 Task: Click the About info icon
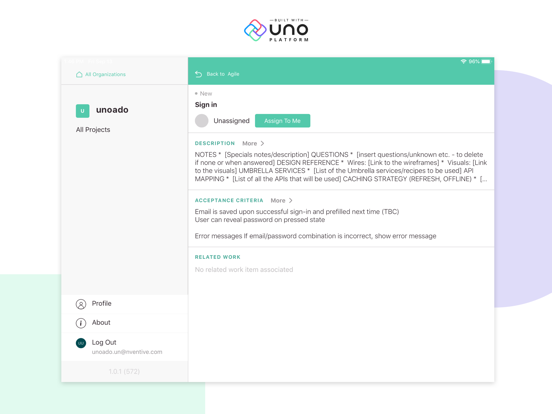click(x=81, y=323)
